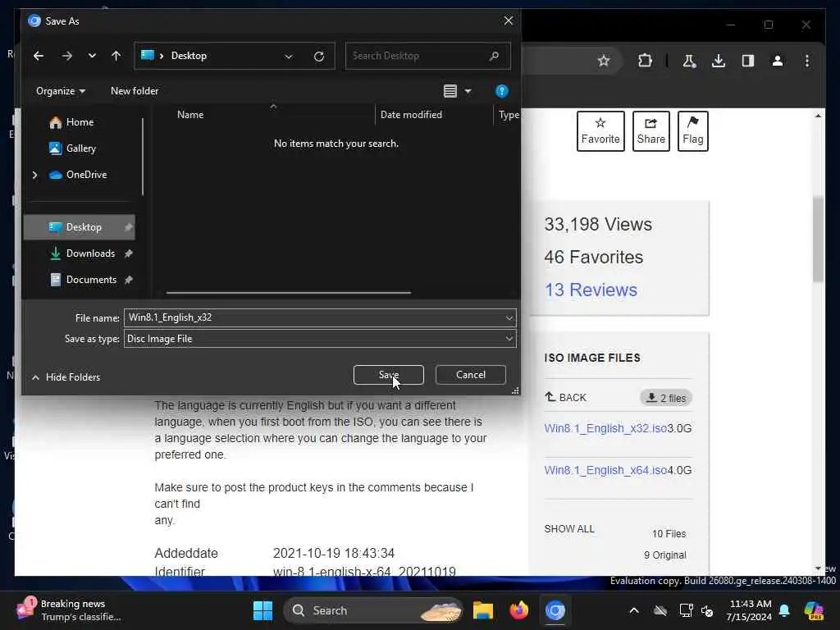Screen dimensions: 840x630
Task: Cancel the Save As dialog
Action: coord(470,375)
